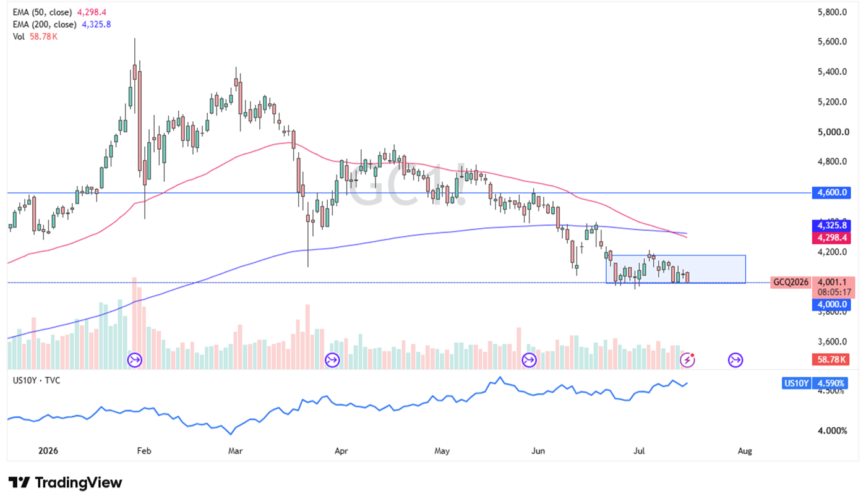Viewport: 866px width, 504px height.
Task: Click the 5,800.0 price axis label
Action: [832, 12]
